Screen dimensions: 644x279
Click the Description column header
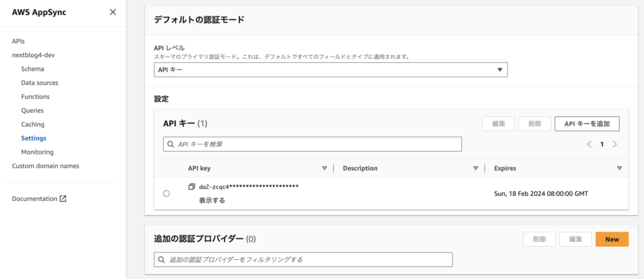click(x=360, y=168)
